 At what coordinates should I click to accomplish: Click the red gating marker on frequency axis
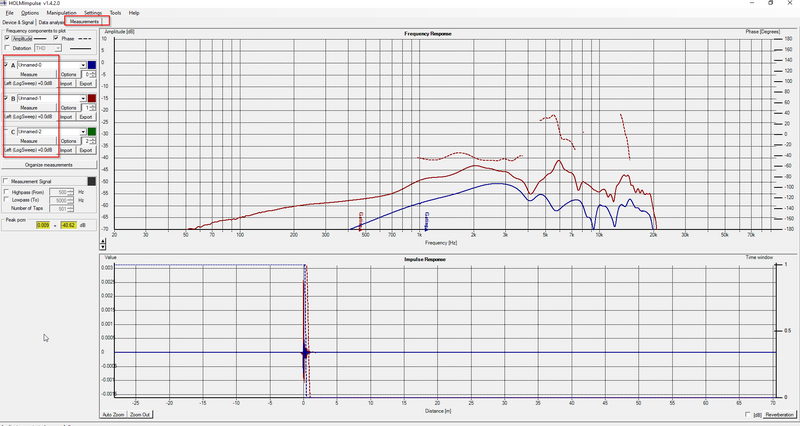[x=361, y=221]
